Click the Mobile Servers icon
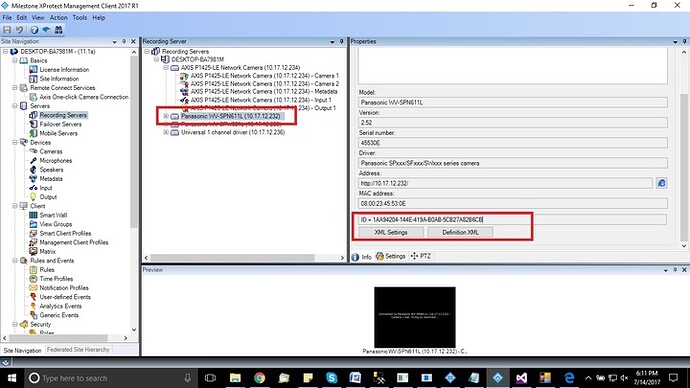This screenshot has height=388, width=690. 33,133
